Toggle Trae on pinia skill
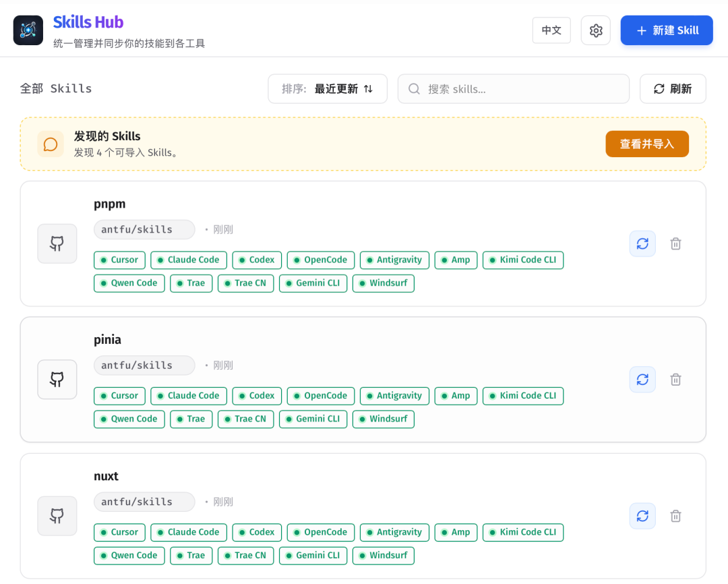 click(x=191, y=419)
